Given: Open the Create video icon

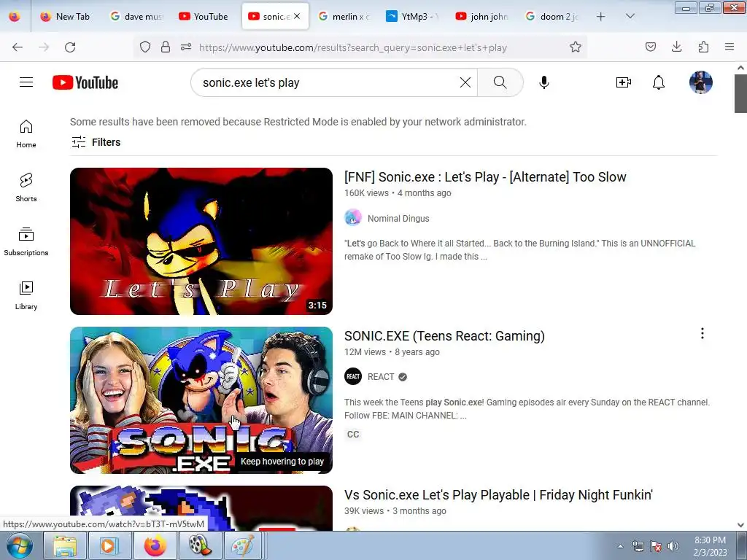Looking at the screenshot, I should (623, 82).
